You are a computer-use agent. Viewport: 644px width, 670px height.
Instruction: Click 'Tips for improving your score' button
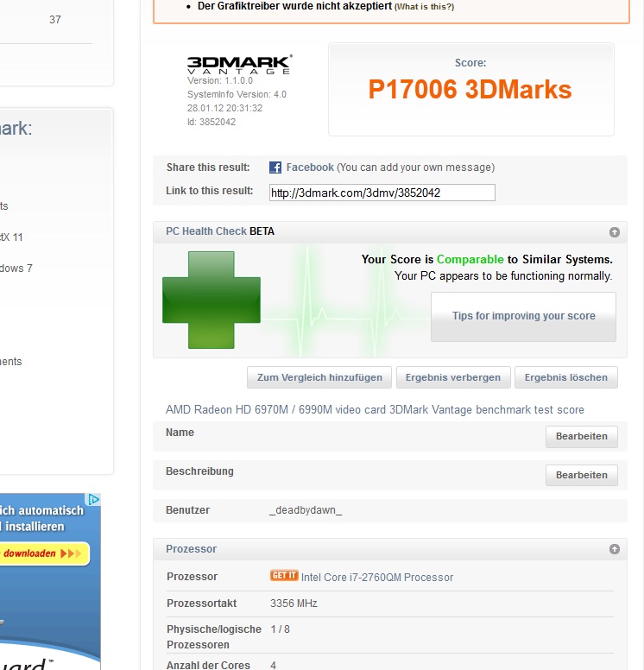[523, 317]
